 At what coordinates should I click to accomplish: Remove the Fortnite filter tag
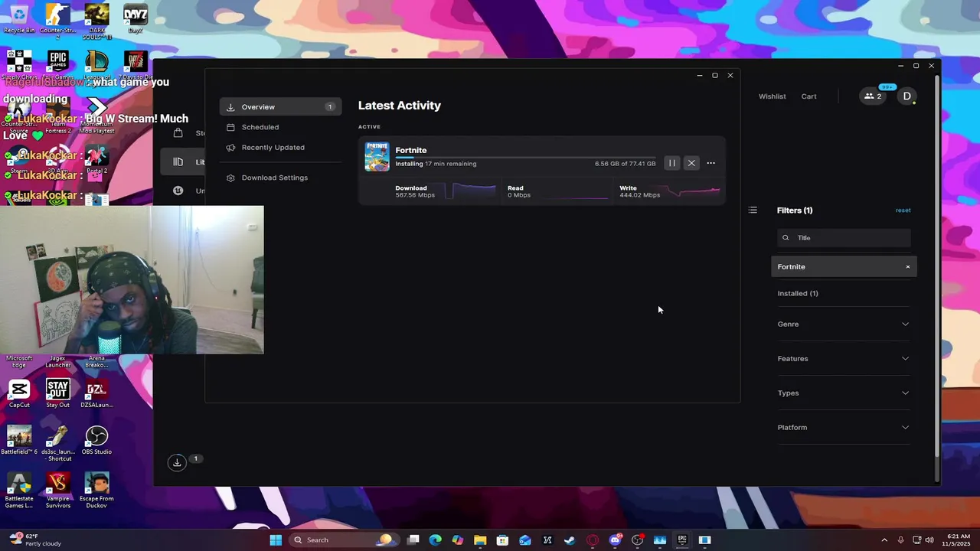908,267
